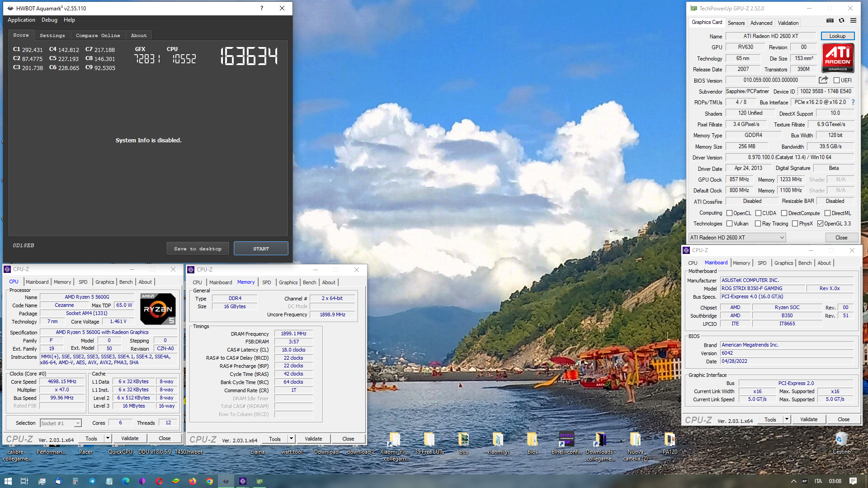Open the Debug menu in Aquamark
Viewport: 868px width, 488px height.
click(49, 20)
